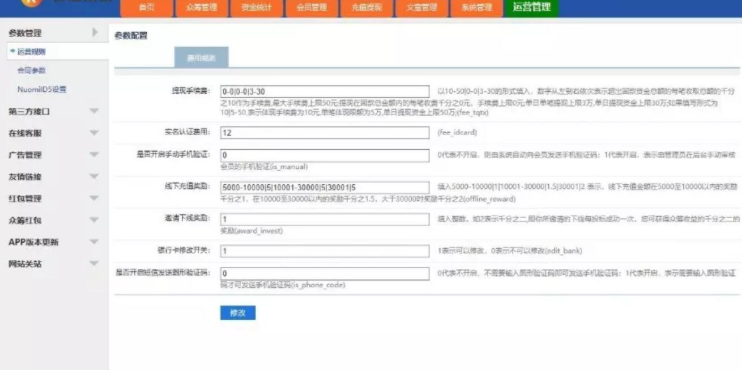
Task: Click the 参数管理 sidebar heading
Action: (25, 33)
